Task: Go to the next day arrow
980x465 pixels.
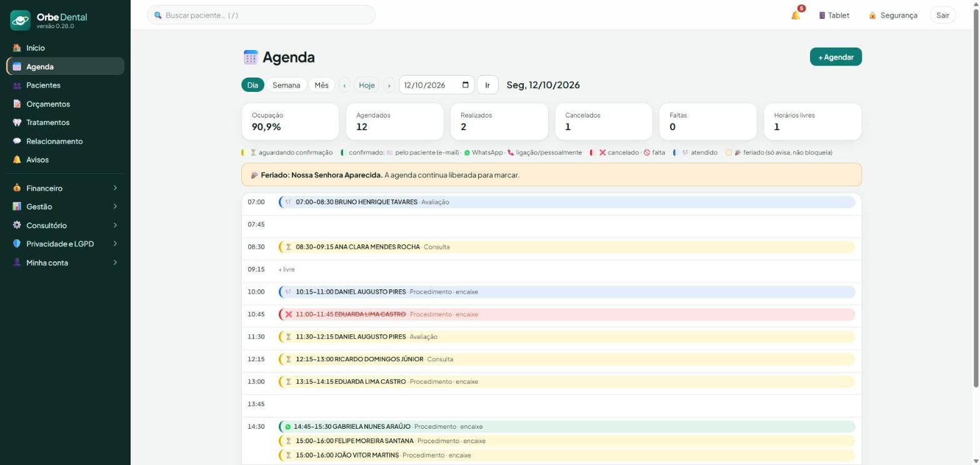Action: 389,85
